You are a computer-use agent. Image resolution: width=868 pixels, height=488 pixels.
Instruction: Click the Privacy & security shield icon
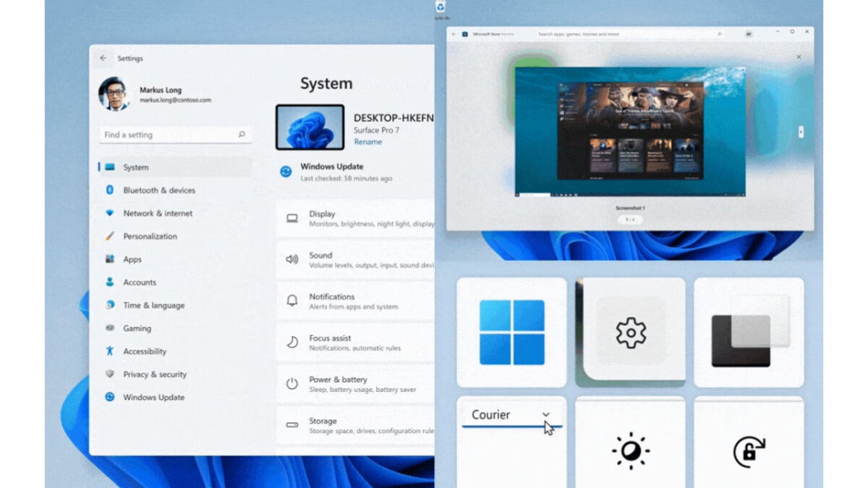tap(110, 374)
